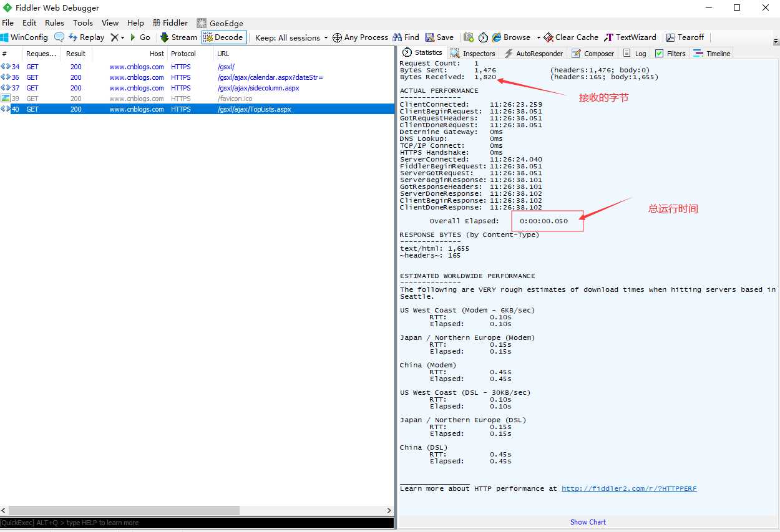
Task: Click the Tearoff button
Action: click(685, 37)
